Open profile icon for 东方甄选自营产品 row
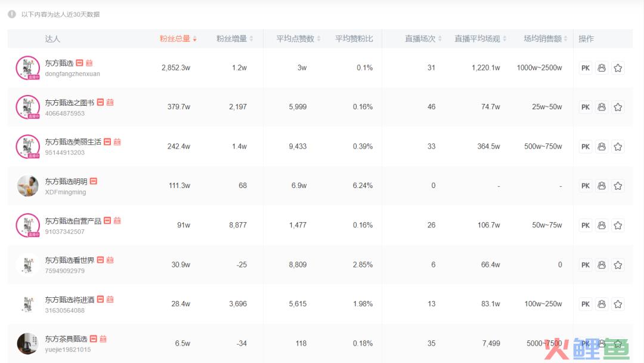Image resolution: width=644 pixels, height=363 pixels. pyautogui.click(x=602, y=225)
